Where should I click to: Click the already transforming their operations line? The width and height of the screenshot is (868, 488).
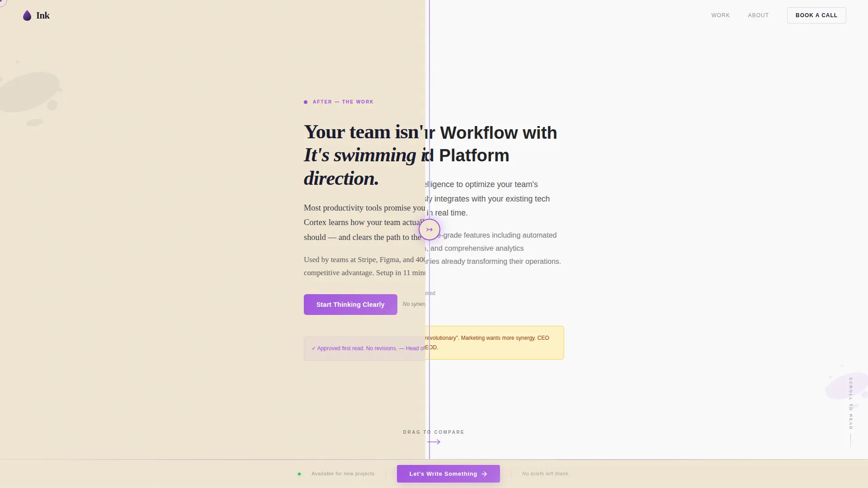click(x=493, y=261)
